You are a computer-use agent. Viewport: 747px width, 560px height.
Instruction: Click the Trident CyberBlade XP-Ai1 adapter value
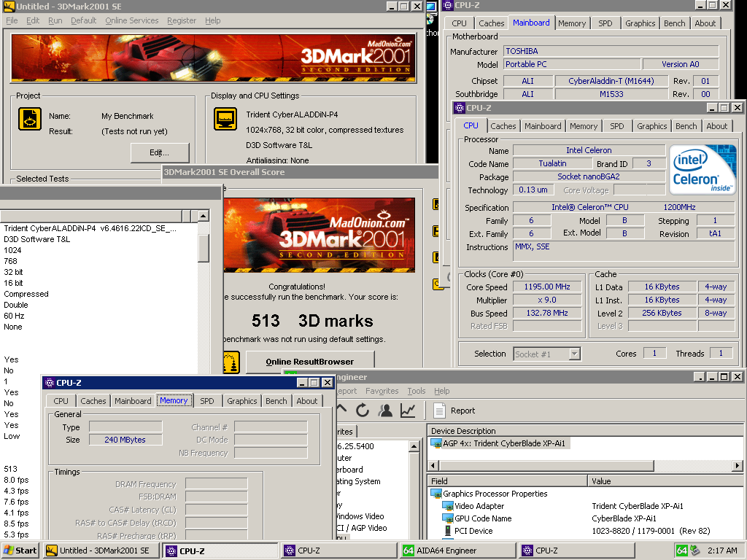pos(638,506)
